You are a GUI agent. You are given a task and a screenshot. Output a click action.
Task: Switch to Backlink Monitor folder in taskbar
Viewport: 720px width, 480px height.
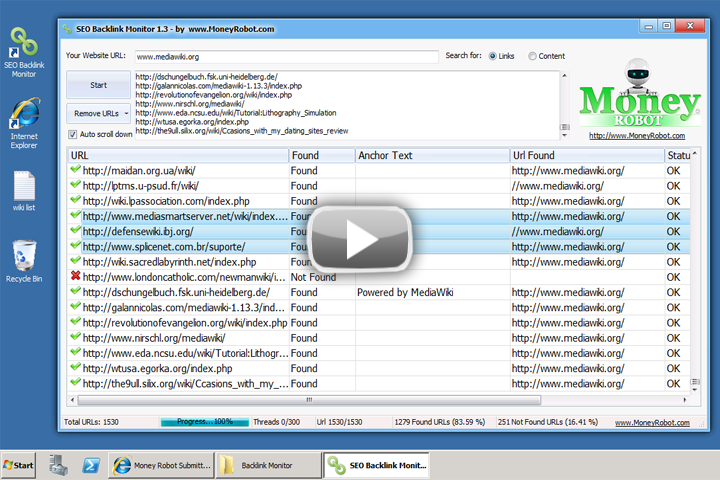click(269, 465)
